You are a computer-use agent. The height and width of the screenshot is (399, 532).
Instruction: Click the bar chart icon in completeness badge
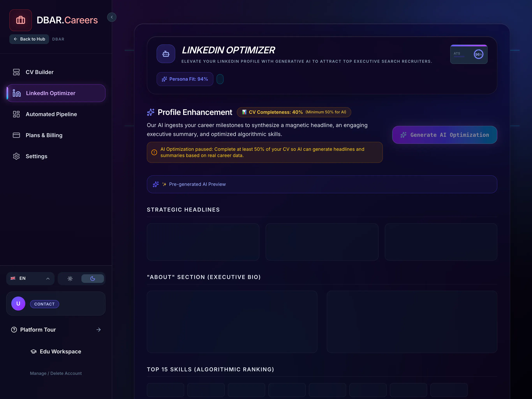click(x=244, y=112)
